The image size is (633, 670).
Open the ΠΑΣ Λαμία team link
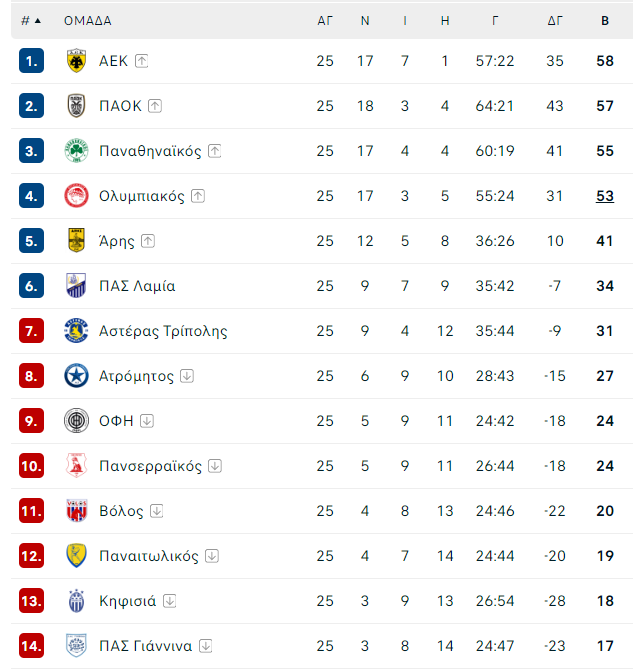coord(137,286)
